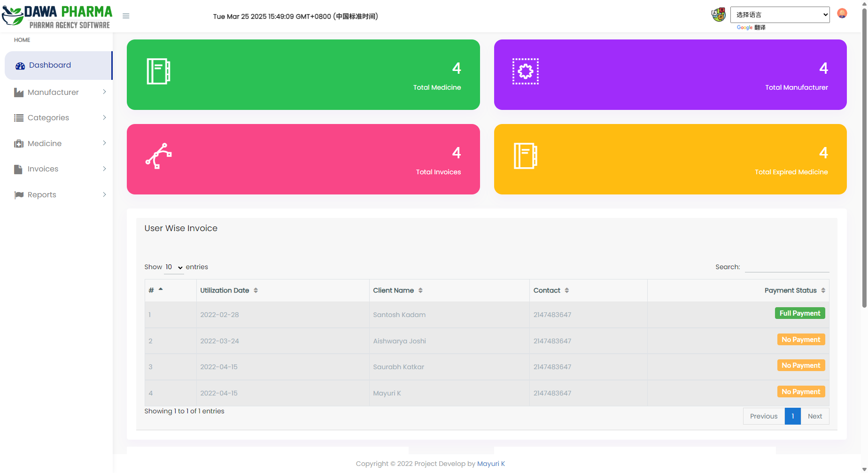Go to Next page of invoices
868x473 pixels.
click(814, 416)
